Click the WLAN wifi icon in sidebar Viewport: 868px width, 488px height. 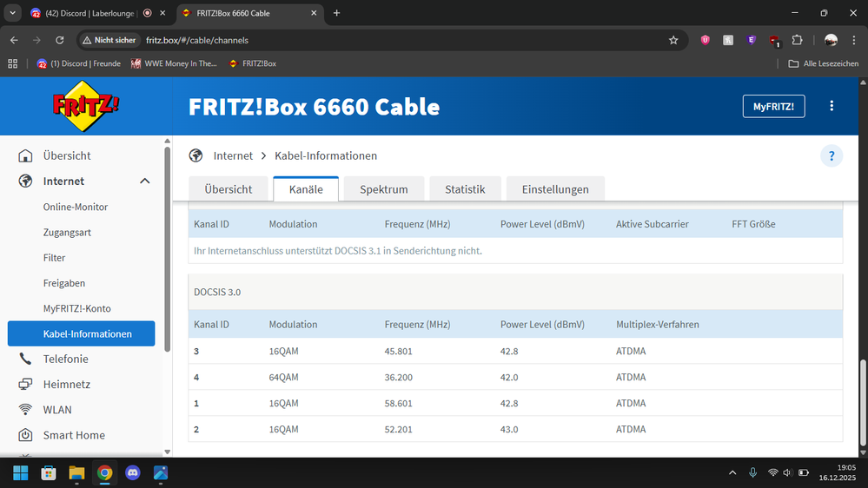25,410
